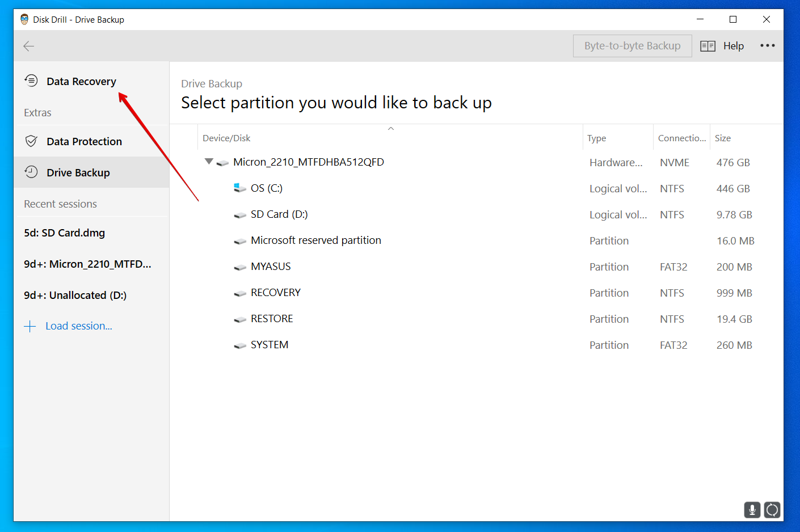Click the Help book icon
The height and width of the screenshot is (532, 800).
[x=708, y=46]
